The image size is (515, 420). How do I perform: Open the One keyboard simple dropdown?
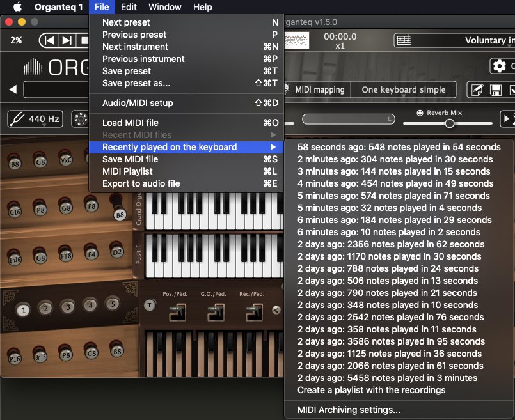[x=404, y=89]
